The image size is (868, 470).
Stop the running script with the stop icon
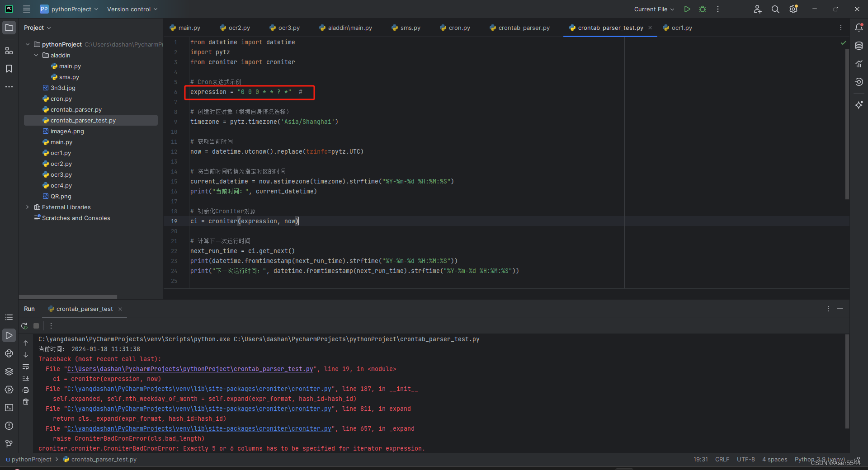tap(36, 326)
